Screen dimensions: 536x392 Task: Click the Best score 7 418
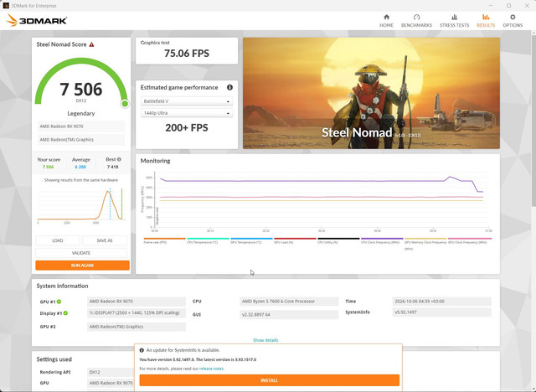[x=112, y=167]
